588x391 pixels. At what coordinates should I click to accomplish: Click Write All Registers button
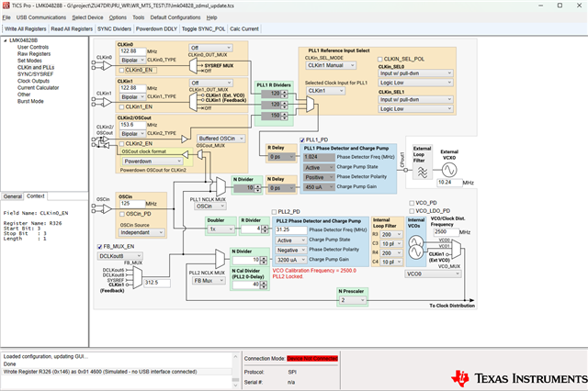tap(26, 28)
